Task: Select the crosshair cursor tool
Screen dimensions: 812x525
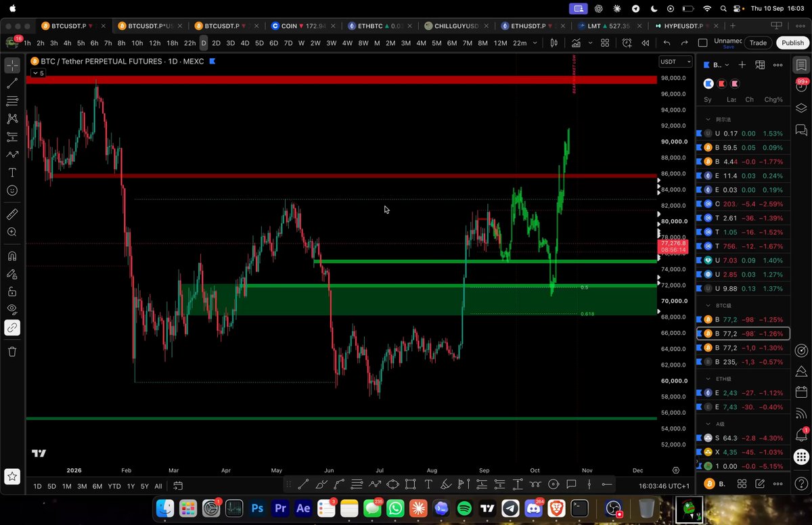Action: pos(12,66)
